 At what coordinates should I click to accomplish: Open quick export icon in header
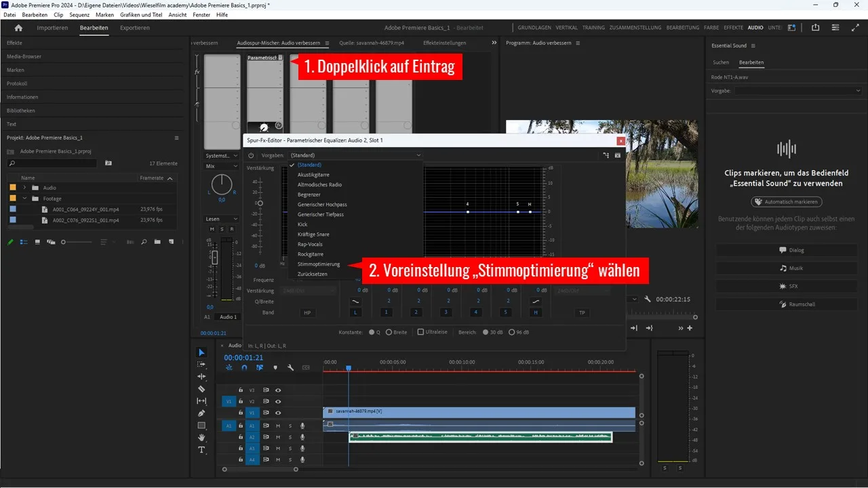click(x=815, y=28)
